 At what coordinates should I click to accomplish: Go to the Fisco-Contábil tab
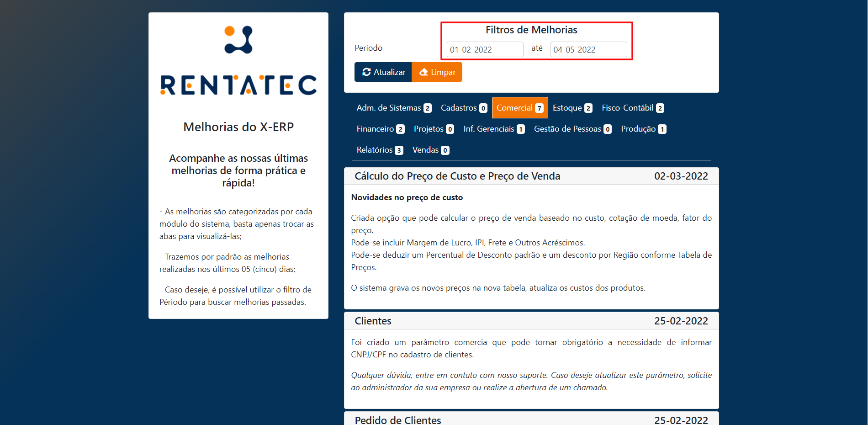click(x=632, y=108)
